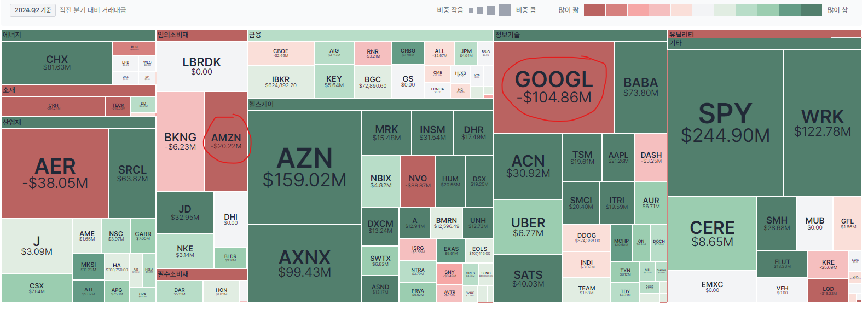Image resolution: width=868 pixels, height=309 pixels.
Task: Click the 2024.Q2 기준 button
Action: pyautogui.click(x=33, y=10)
